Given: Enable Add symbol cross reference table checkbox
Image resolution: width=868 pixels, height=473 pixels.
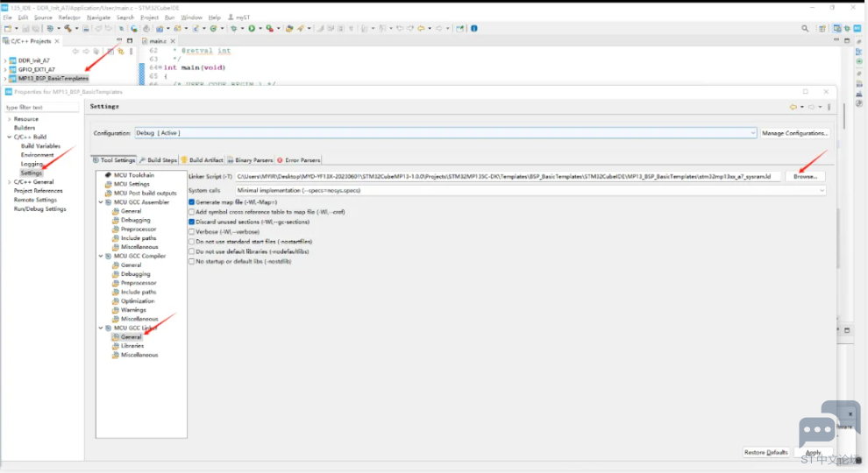Looking at the screenshot, I should point(191,212).
